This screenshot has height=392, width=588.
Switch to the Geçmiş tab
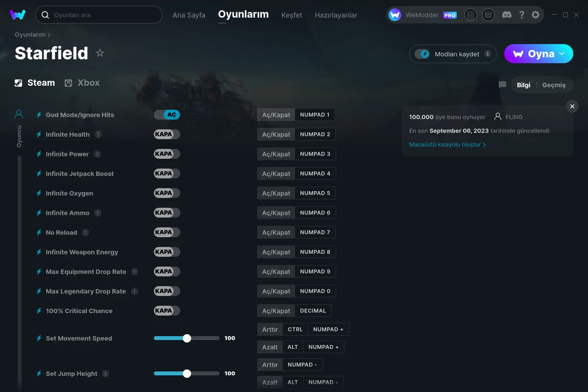[x=554, y=85]
